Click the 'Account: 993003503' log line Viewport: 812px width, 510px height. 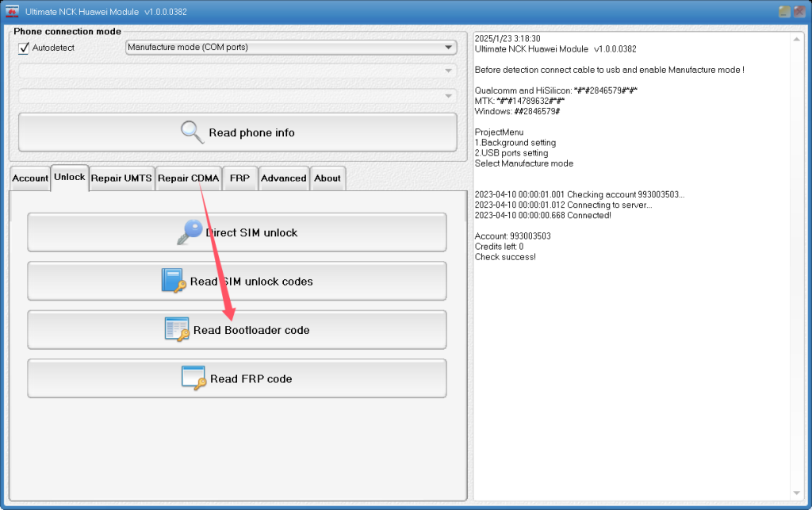[513, 236]
